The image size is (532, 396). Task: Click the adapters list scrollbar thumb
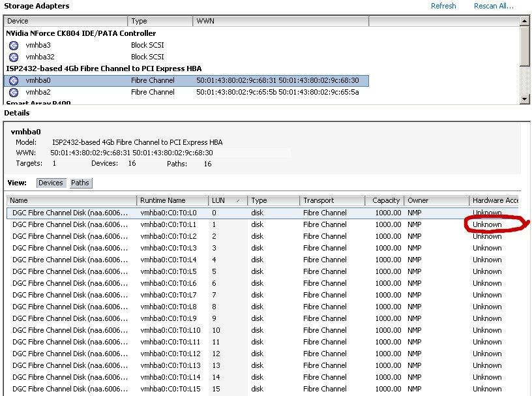pos(525,46)
